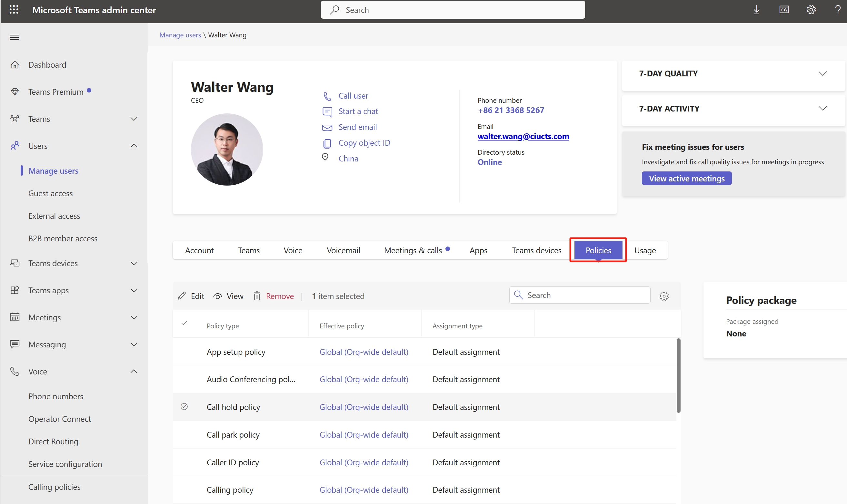Click the chat icon next to Start a chat

coord(327,111)
